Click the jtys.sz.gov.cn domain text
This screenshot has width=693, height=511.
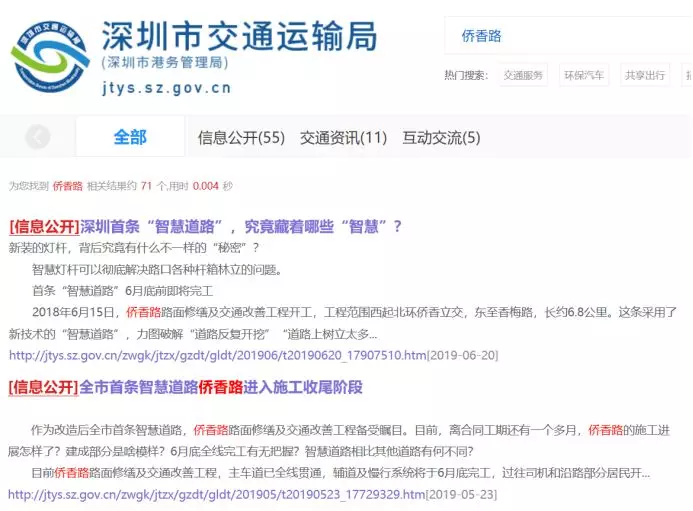click(x=167, y=88)
